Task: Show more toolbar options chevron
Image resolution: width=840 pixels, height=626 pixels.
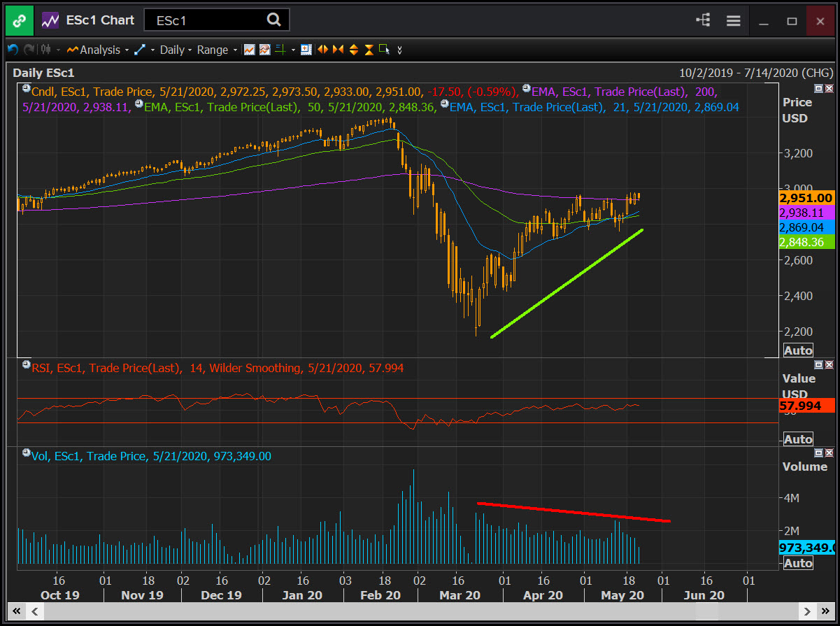Action: (x=399, y=50)
